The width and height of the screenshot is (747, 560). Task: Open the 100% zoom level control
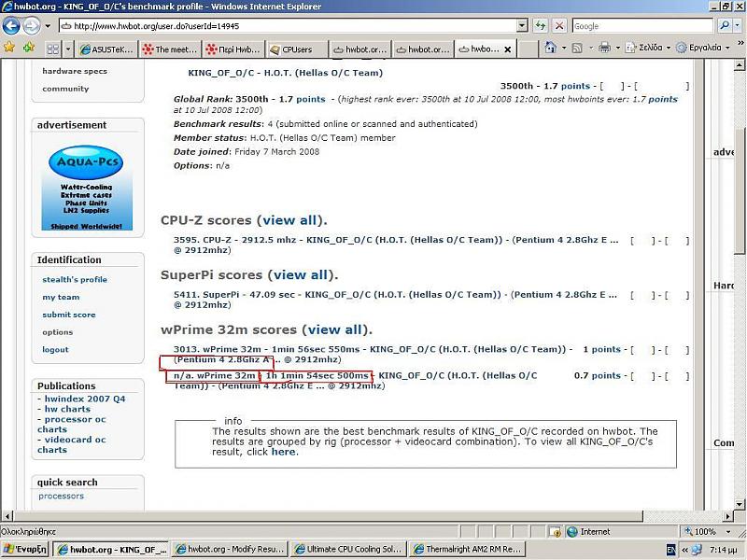pyautogui.click(x=708, y=531)
